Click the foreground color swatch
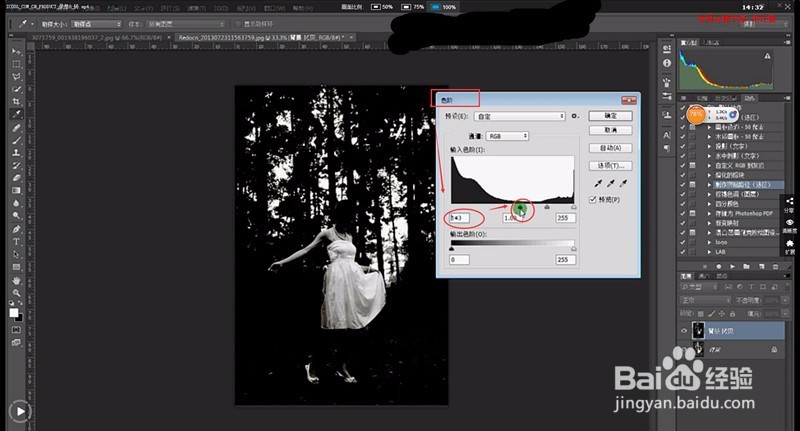 coord(14,313)
